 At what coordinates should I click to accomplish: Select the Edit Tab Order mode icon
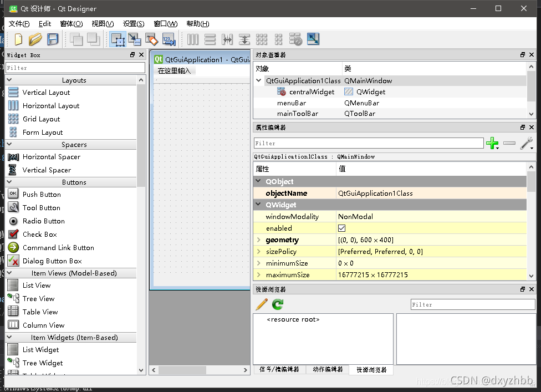pyautogui.click(x=169, y=39)
